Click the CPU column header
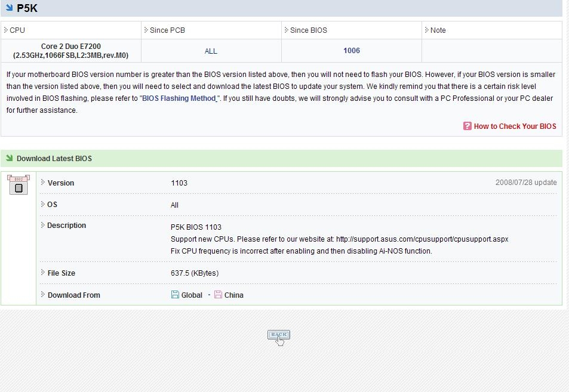 point(17,30)
